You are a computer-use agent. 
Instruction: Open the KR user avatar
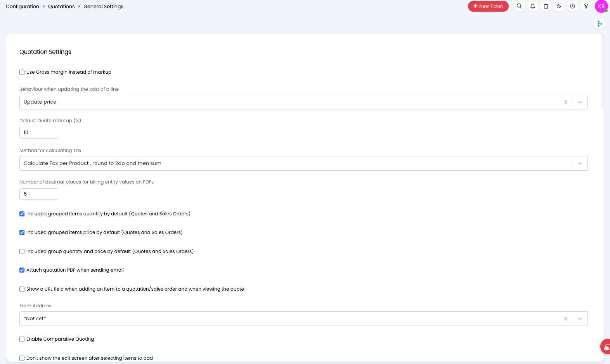(x=601, y=6)
